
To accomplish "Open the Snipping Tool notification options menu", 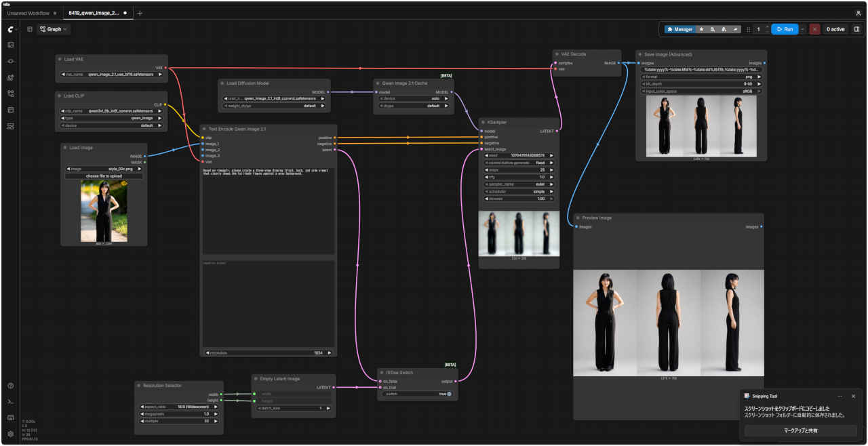I will pos(840,396).
